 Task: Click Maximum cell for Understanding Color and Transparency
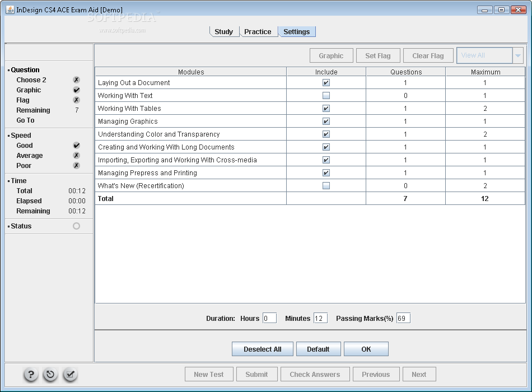point(485,134)
